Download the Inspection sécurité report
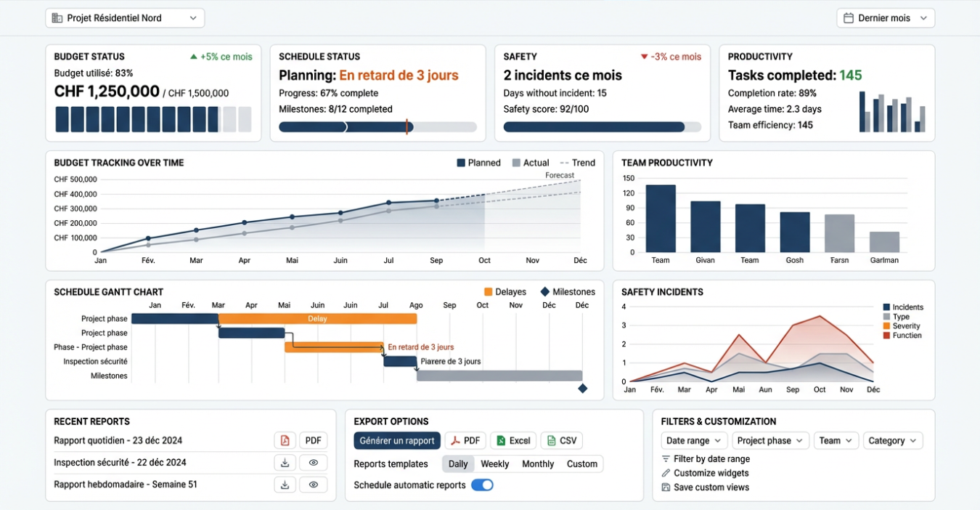 click(285, 463)
